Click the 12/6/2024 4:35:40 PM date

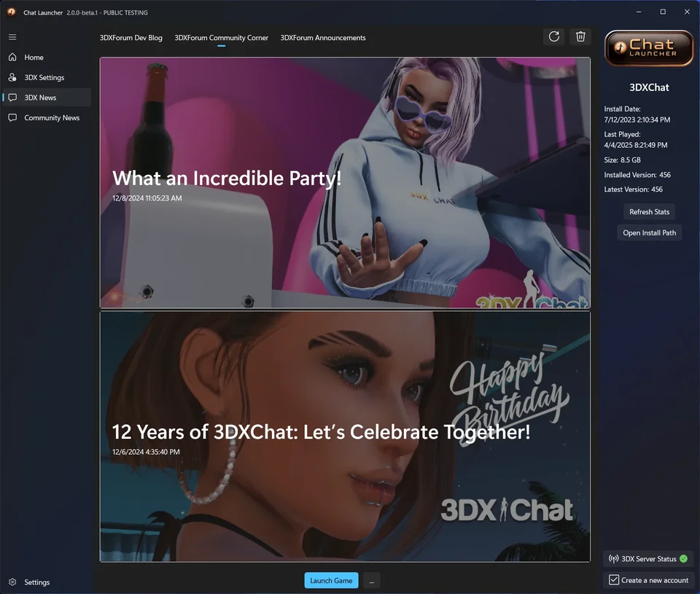[x=146, y=452]
